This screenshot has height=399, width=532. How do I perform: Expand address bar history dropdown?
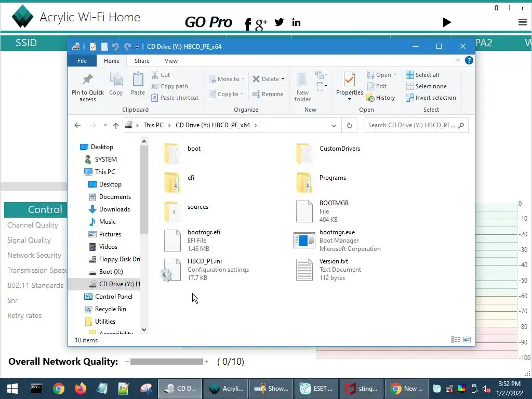point(334,126)
